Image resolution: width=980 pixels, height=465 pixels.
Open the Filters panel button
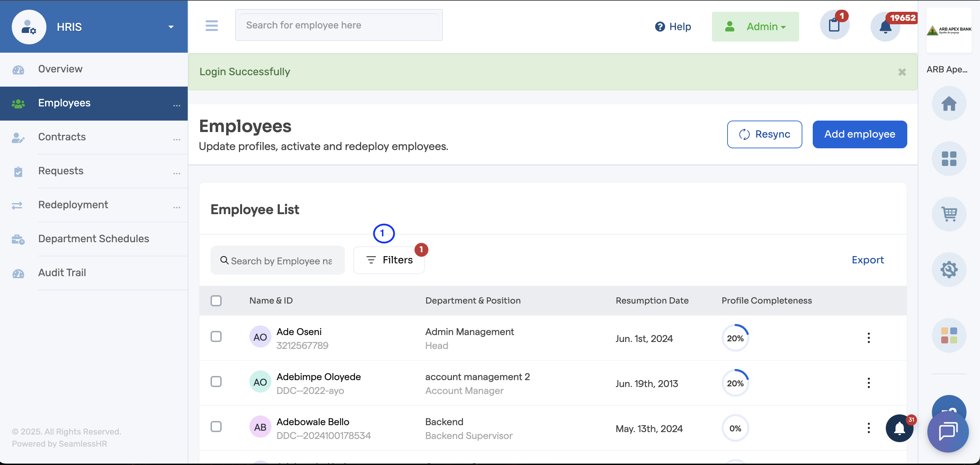(x=389, y=260)
